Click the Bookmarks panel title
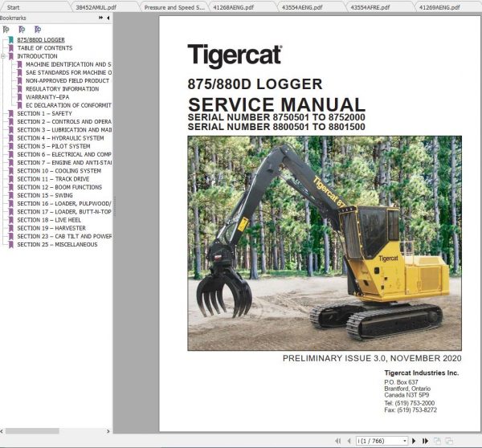 click(x=13, y=18)
